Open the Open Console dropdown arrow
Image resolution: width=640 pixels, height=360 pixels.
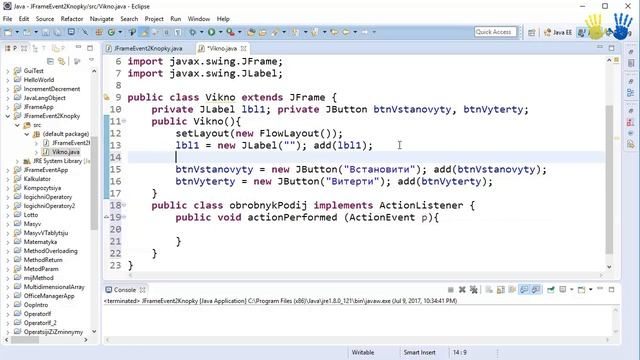tap(591, 290)
